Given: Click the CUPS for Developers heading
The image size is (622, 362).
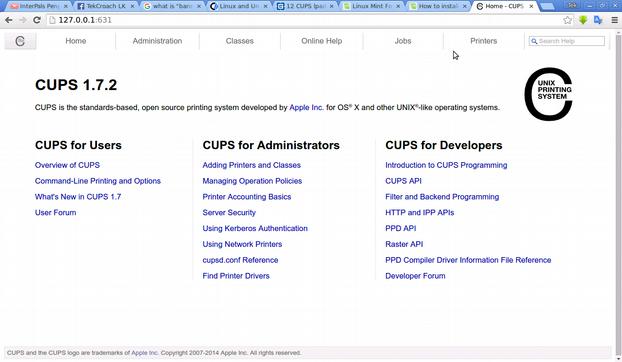Looking at the screenshot, I should point(444,145).
